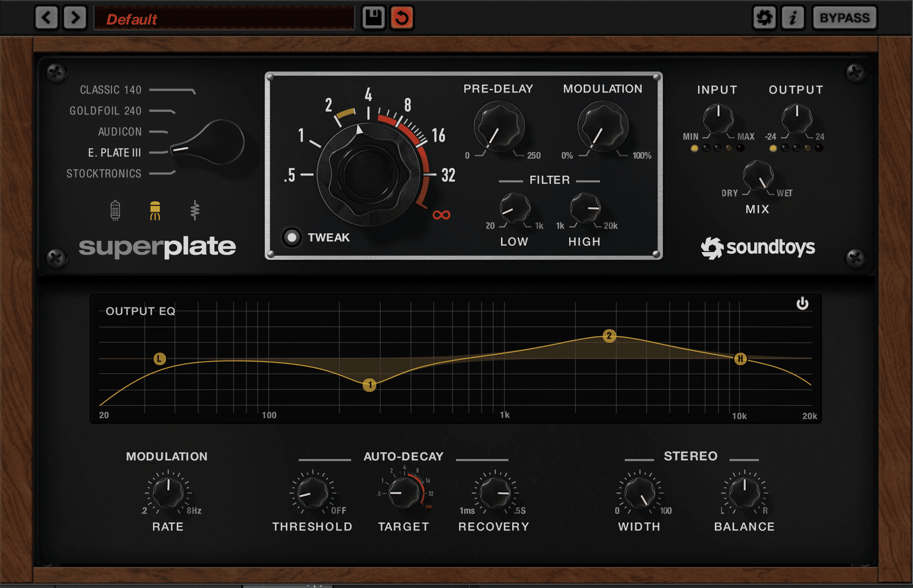This screenshot has height=588, width=913.
Task: Select the yellow transistor preamp style icon
Action: [x=155, y=211]
